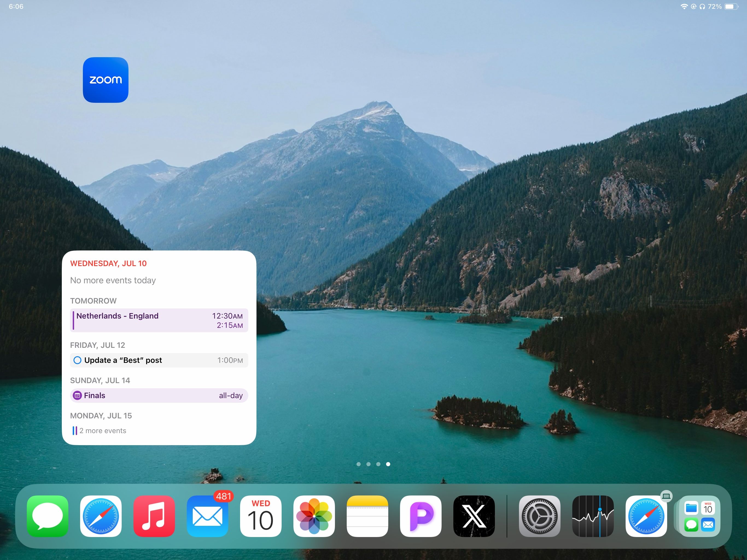
Task: Open the Apple Music app
Action: point(154,516)
